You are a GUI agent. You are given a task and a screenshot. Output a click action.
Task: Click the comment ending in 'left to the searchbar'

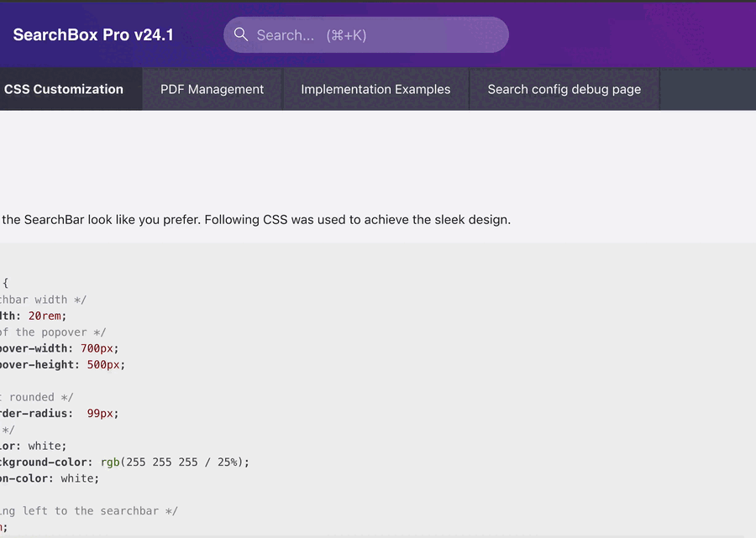(x=89, y=511)
